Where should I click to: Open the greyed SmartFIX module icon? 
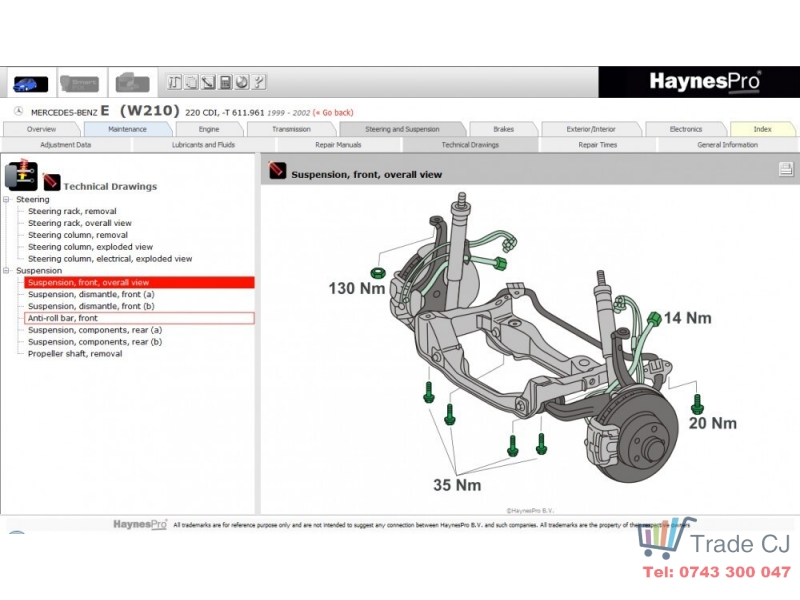tap(80, 83)
